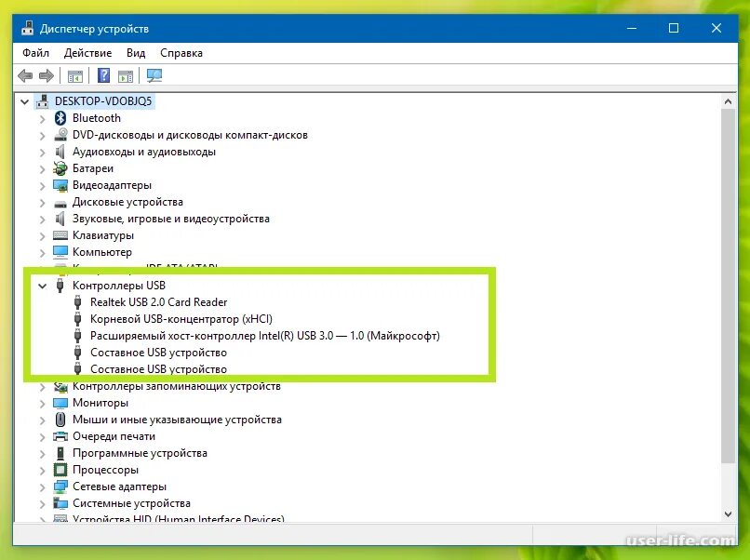Viewport: 750px width, 560px height.
Task: Click the Компьютер monitor icon
Action: click(60, 251)
